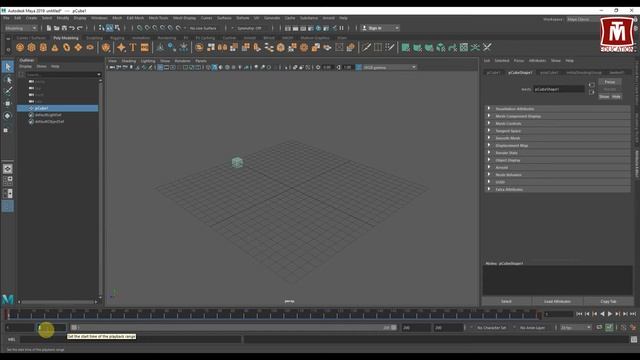640x360 pixels.
Task: Click the Open Scene folder icon
Action: 56,28
